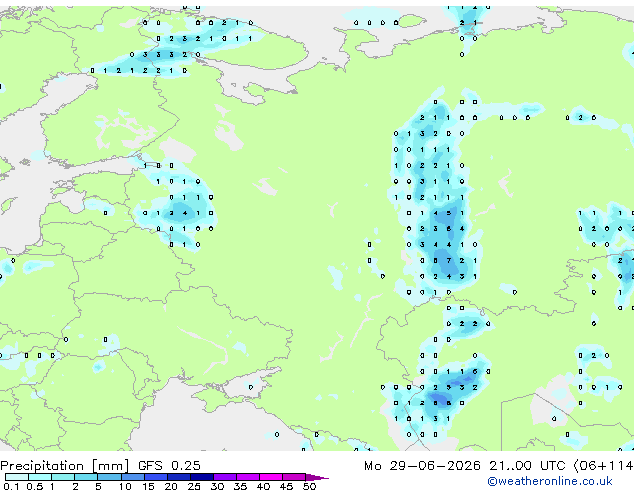Image resolution: width=634 pixels, height=490 pixels.
Task: Select the '7' precipitation value on map
Action: click(448, 260)
